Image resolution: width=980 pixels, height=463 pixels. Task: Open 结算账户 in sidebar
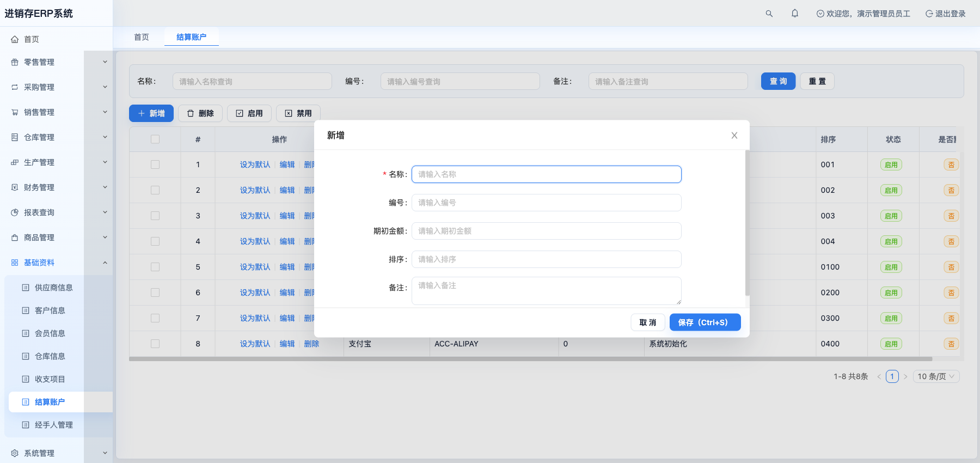tap(60, 402)
